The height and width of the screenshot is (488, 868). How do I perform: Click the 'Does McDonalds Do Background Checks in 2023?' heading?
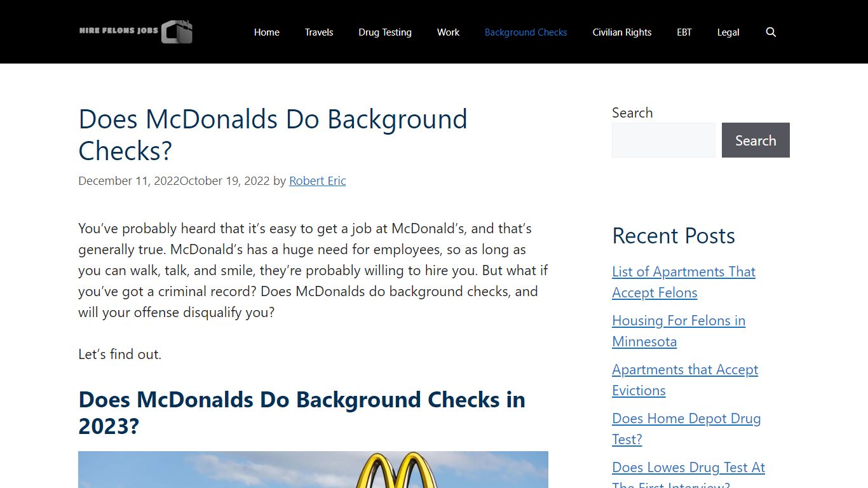pyautogui.click(x=302, y=412)
